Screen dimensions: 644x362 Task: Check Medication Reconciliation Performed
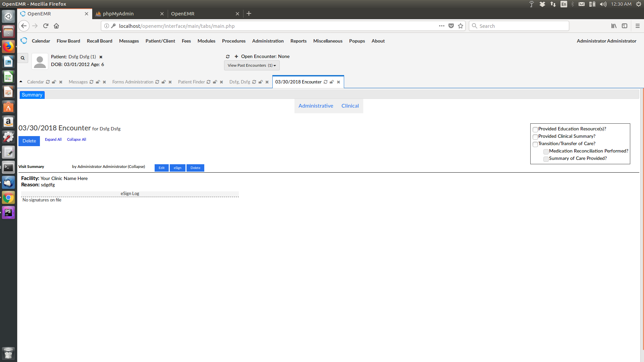click(x=546, y=152)
